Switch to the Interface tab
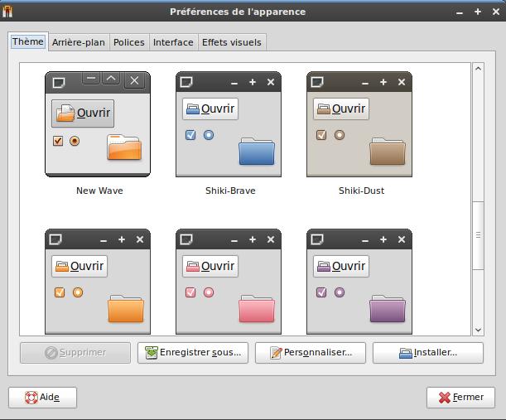 click(173, 42)
